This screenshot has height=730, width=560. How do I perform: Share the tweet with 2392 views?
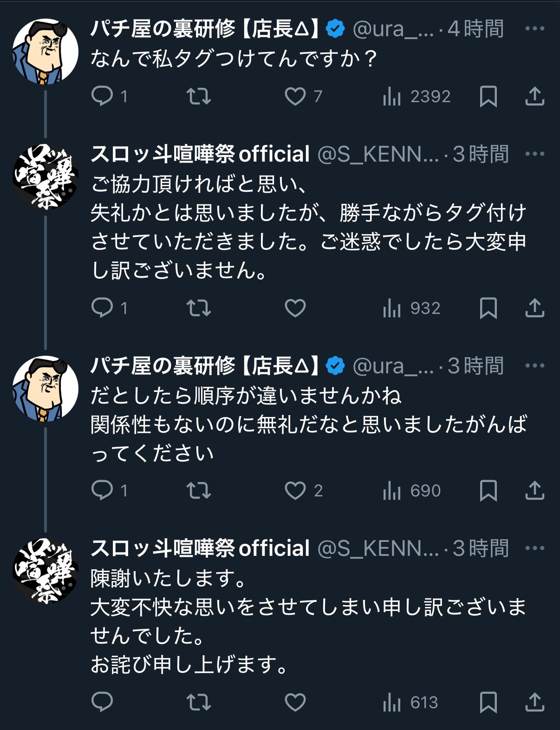click(534, 97)
